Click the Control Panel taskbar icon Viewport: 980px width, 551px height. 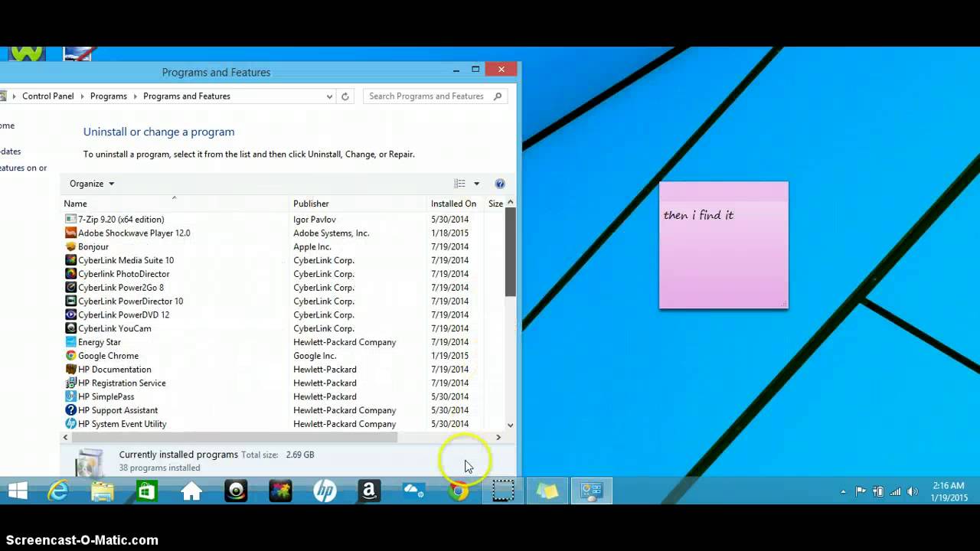coord(591,491)
